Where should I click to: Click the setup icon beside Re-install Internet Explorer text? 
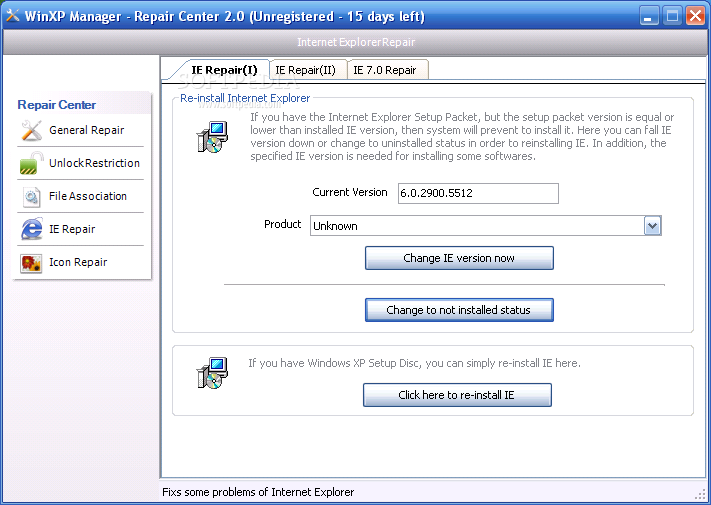212,137
